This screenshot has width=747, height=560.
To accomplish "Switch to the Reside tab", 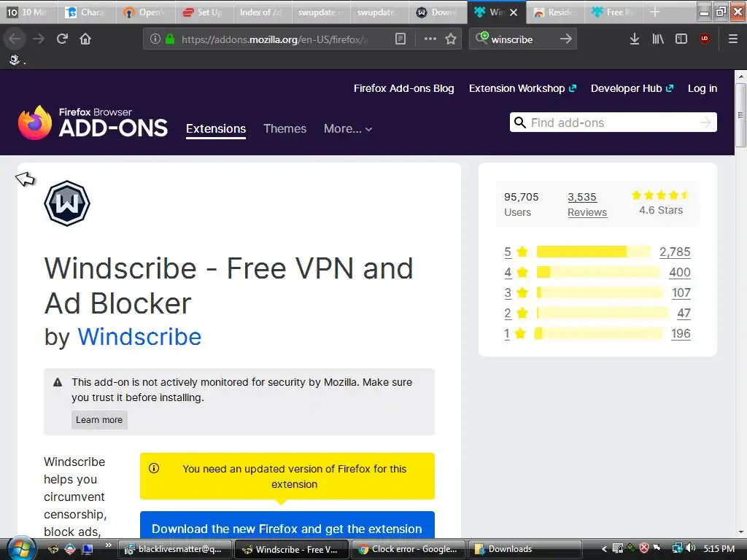I will pos(555,12).
